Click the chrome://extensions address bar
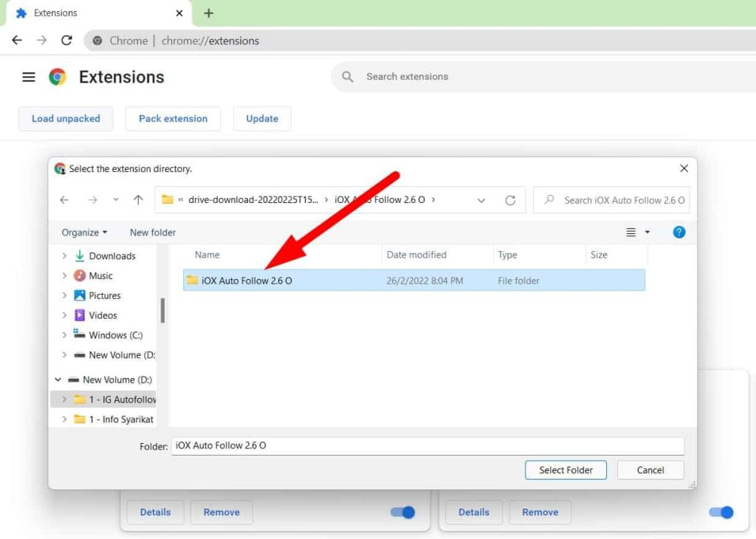This screenshot has width=756, height=539. [419, 41]
